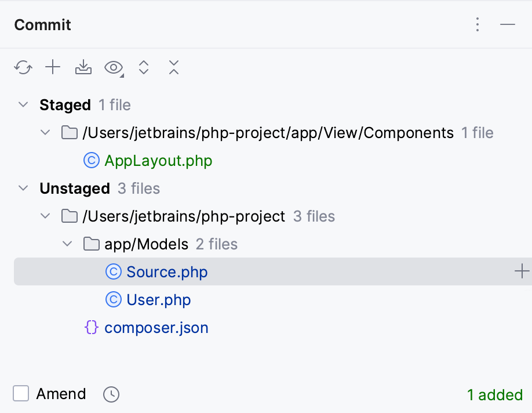Open the eye view options icon

(112, 67)
